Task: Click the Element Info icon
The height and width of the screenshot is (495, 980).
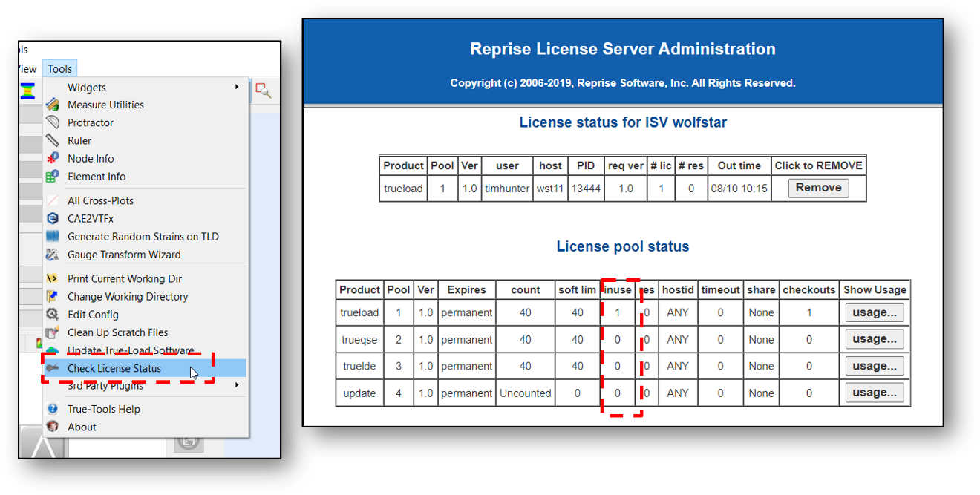Action: tap(53, 177)
